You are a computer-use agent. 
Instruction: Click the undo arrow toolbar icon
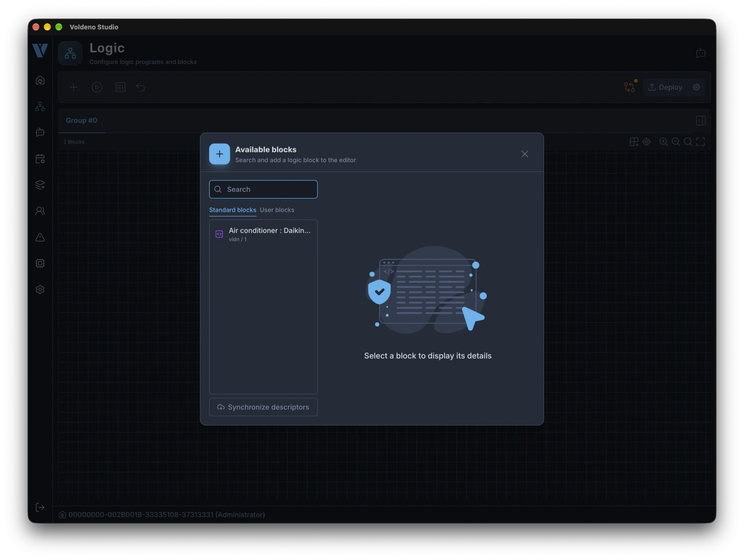click(x=140, y=87)
